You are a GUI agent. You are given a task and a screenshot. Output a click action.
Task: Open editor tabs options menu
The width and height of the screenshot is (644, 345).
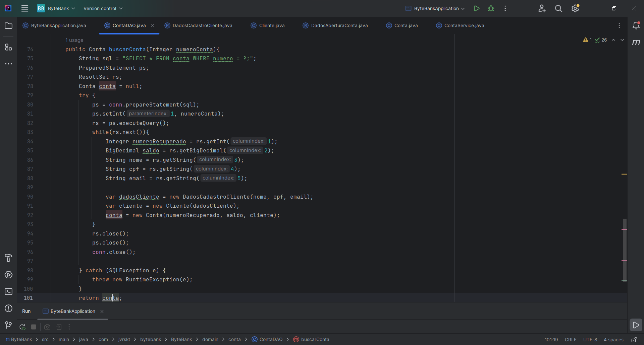coord(619,25)
